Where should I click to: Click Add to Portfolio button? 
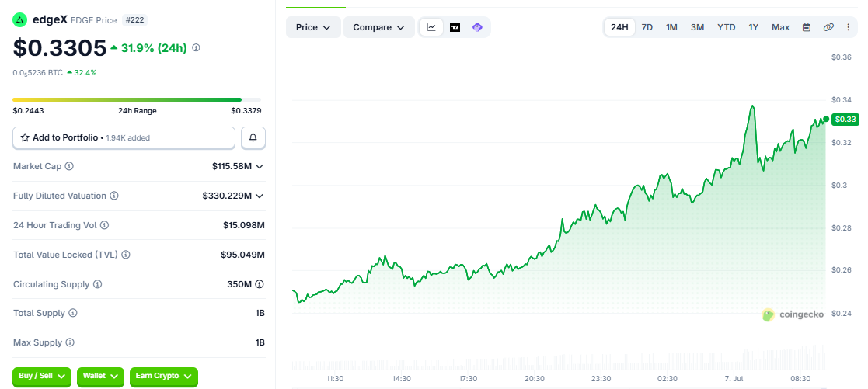tap(124, 137)
